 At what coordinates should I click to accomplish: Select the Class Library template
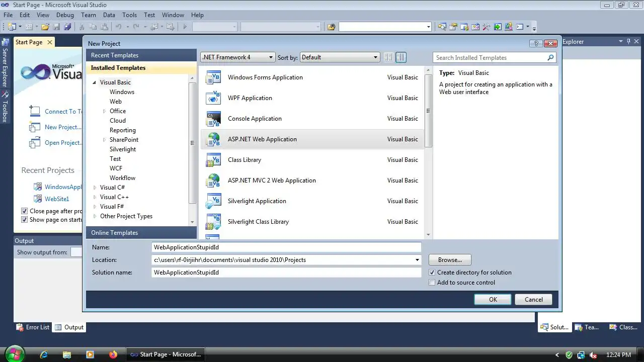pyautogui.click(x=312, y=160)
